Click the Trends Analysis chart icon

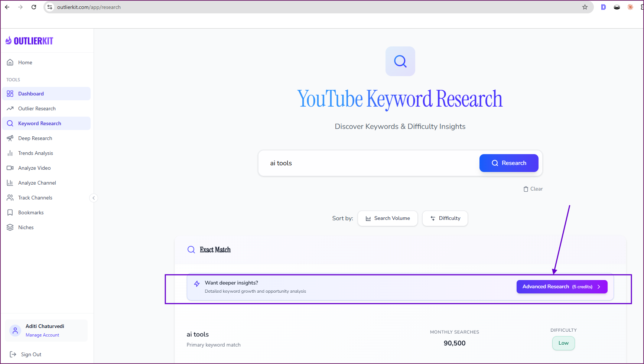point(10,153)
